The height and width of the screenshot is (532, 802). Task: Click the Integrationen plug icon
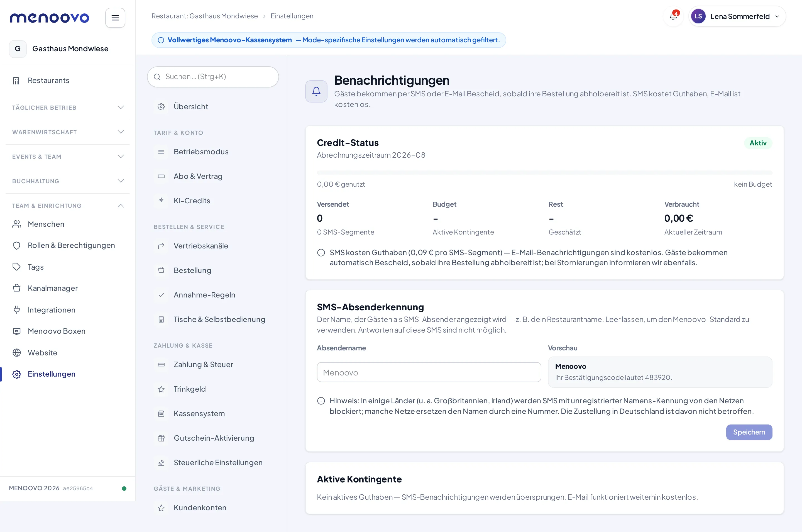click(17, 309)
